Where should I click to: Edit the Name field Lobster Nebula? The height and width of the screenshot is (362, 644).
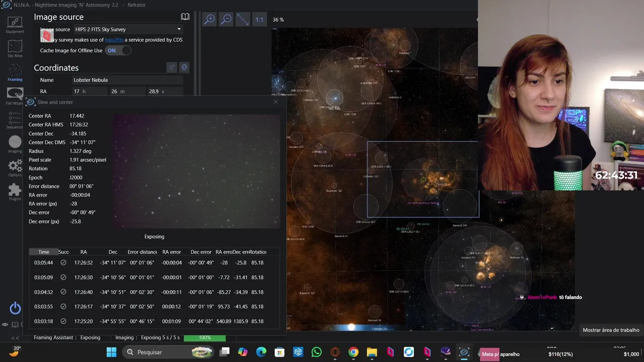128,80
